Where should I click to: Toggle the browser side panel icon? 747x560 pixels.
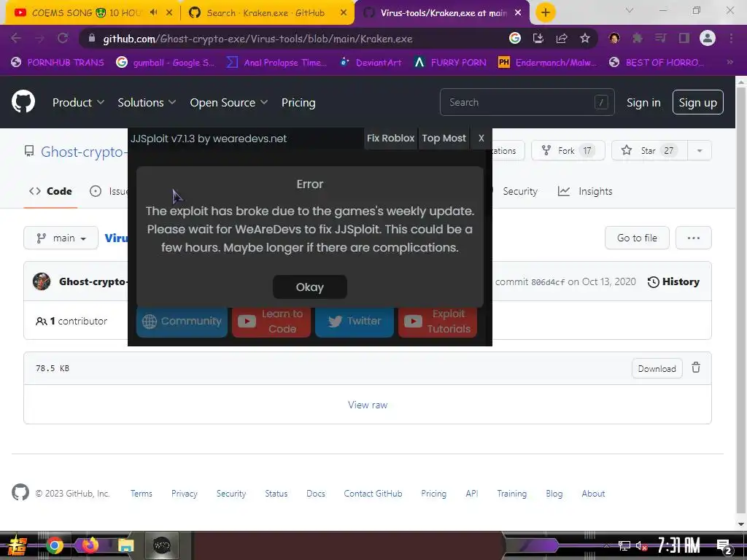(684, 38)
